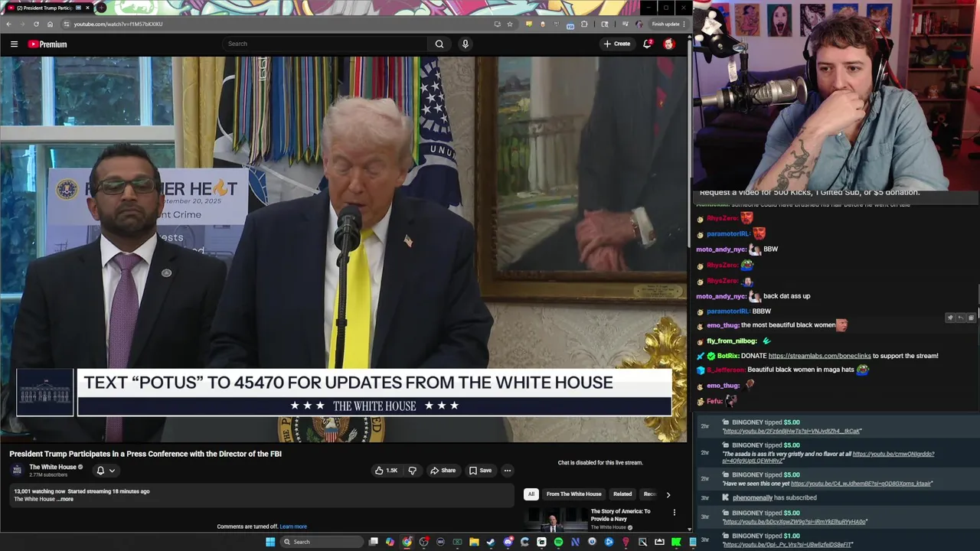Click the video title text
This screenshot has height=551, width=980.
tap(145, 454)
